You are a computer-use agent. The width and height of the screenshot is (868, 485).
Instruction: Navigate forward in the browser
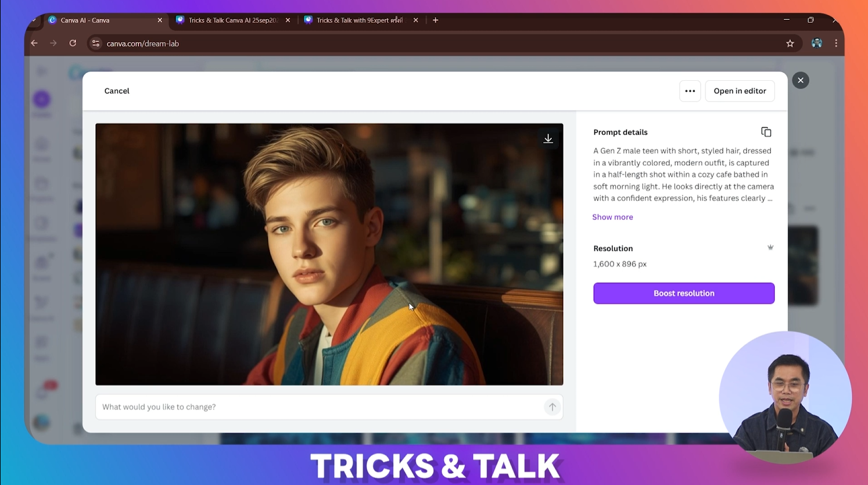click(x=53, y=43)
